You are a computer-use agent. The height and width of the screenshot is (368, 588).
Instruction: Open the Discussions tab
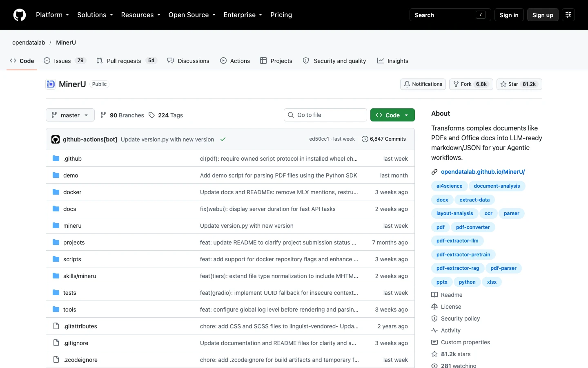tap(188, 61)
